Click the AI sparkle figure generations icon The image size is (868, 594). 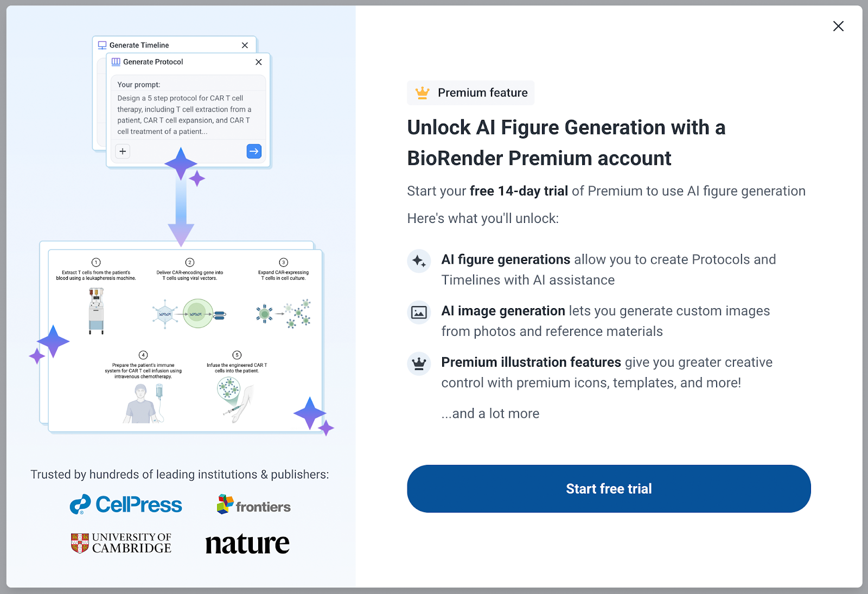pos(419,261)
